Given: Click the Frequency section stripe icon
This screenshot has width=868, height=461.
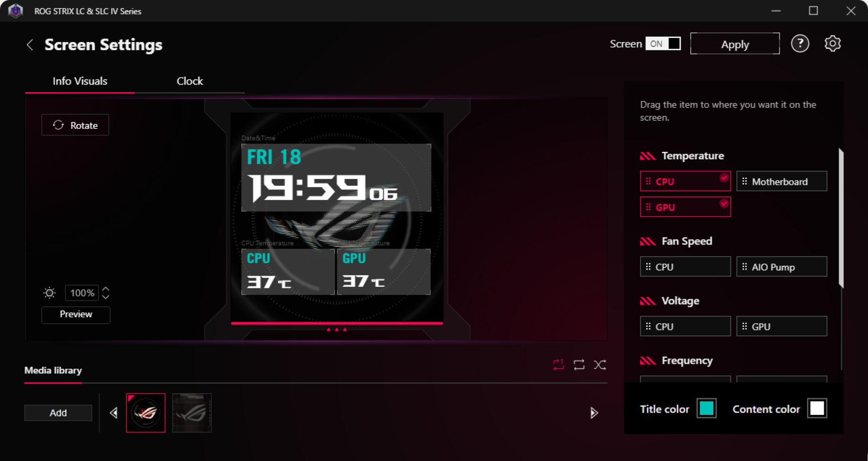Looking at the screenshot, I should (648, 361).
